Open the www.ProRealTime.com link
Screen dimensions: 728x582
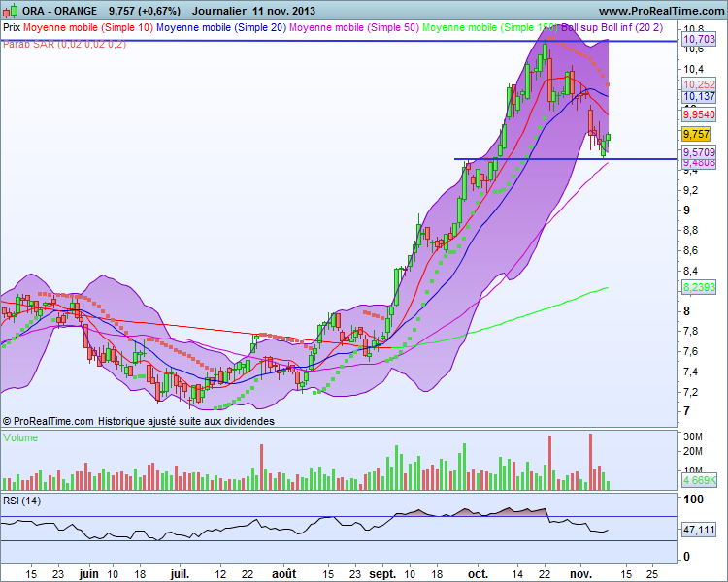[x=661, y=11]
